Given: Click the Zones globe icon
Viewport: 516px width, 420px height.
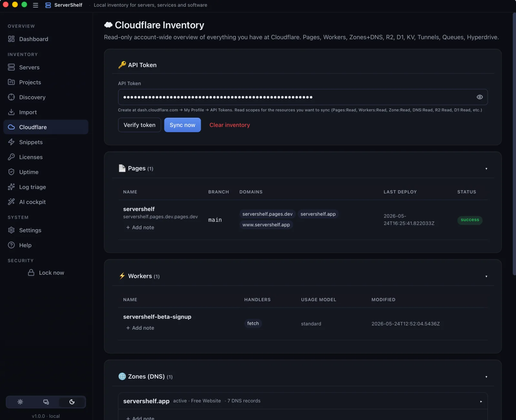Looking at the screenshot, I should (122, 376).
